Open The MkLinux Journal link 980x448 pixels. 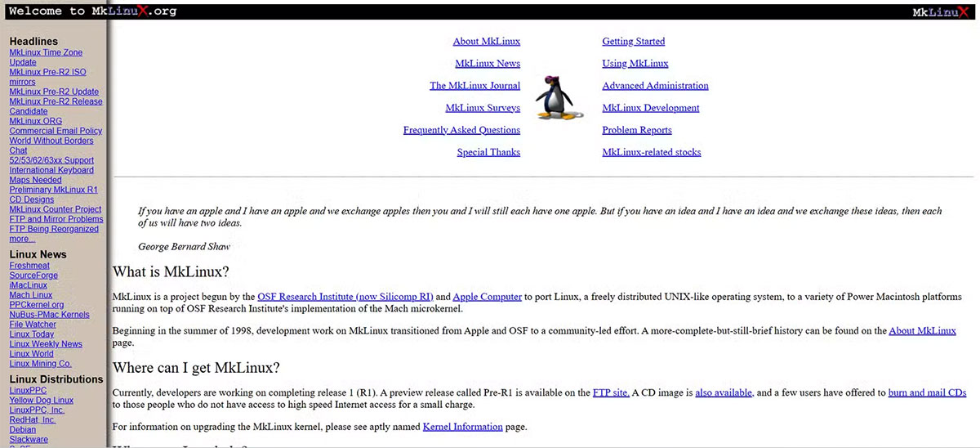(475, 86)
